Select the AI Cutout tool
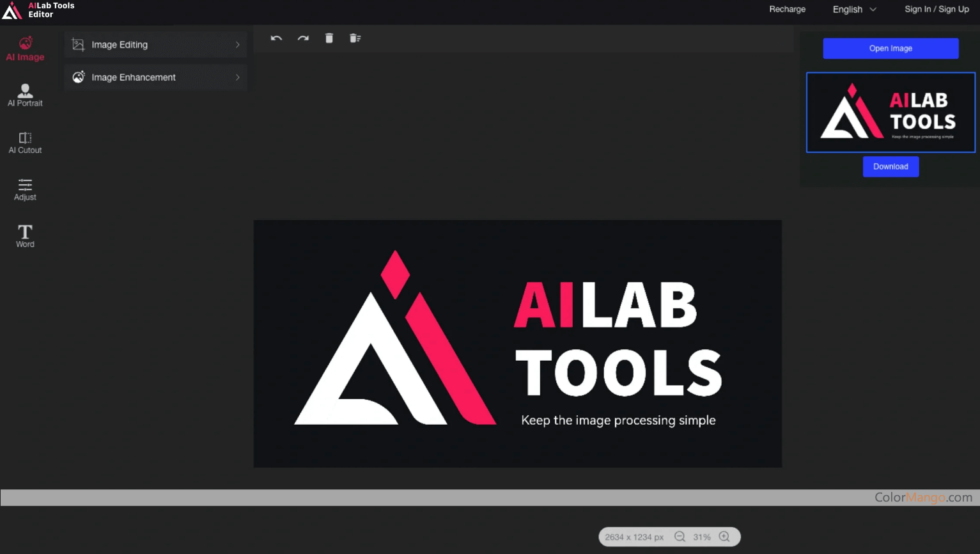 pyautogui.click(x=25, y=142)
